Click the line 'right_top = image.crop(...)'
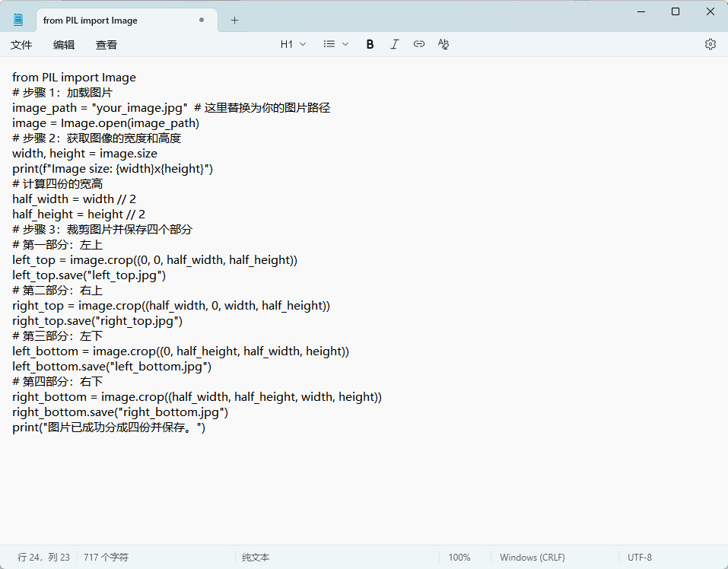This screenshot has width=728, height=569. [171, 305]
